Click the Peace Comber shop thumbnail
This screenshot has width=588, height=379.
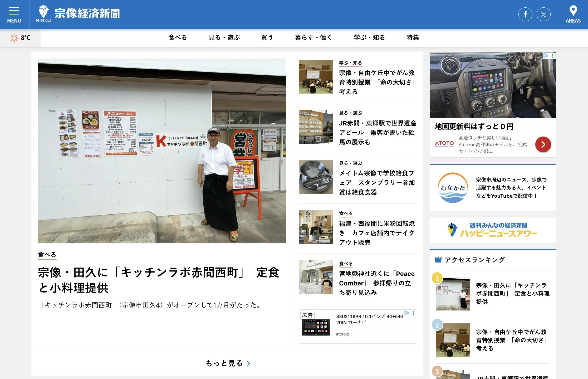pyautogui.click(x=316, y=277)
